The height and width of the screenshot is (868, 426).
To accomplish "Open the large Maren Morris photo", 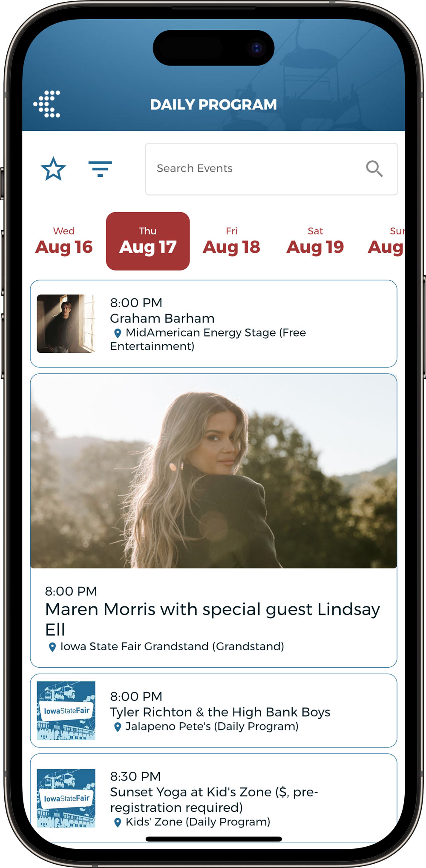I will point(213,471).
